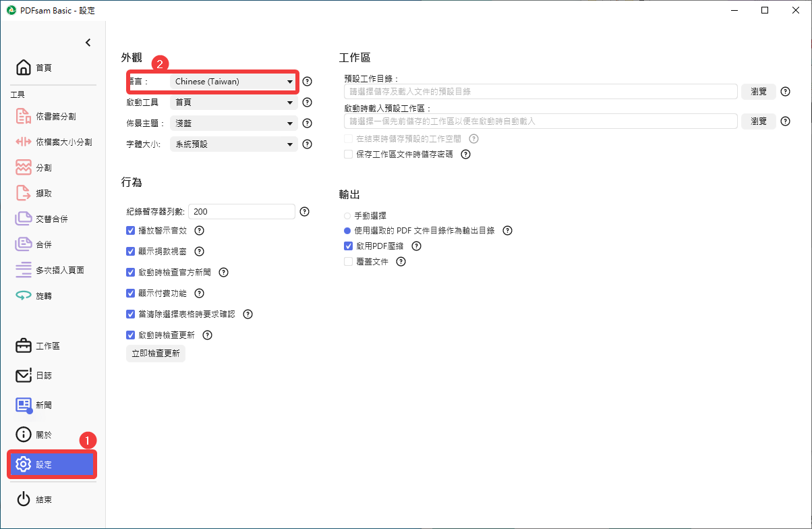The image size is (812, 529).
Task: Click the 啟動時載入預設工作區 path field
Action: (x=540, y=121)
